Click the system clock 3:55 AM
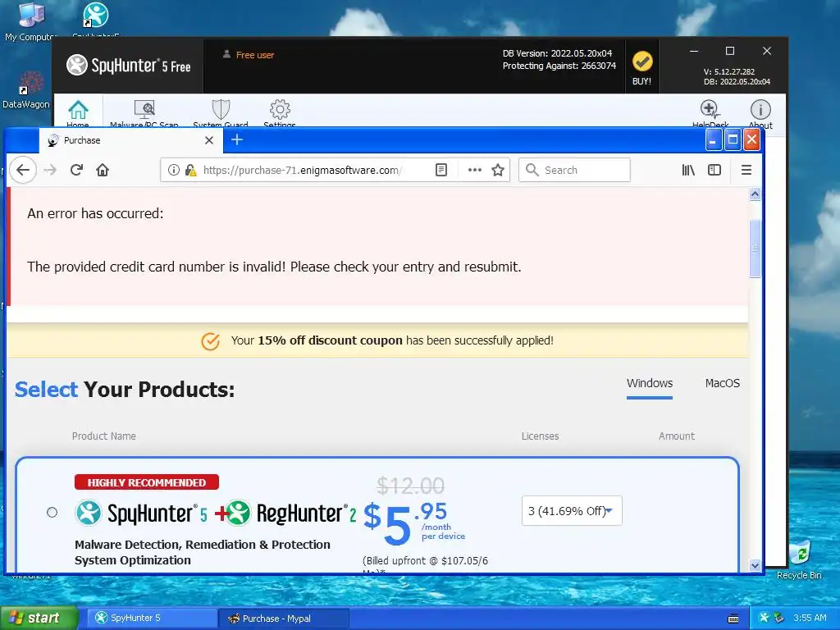The width and height of the screenshot is (840, 630). click(x=810, y=618)
